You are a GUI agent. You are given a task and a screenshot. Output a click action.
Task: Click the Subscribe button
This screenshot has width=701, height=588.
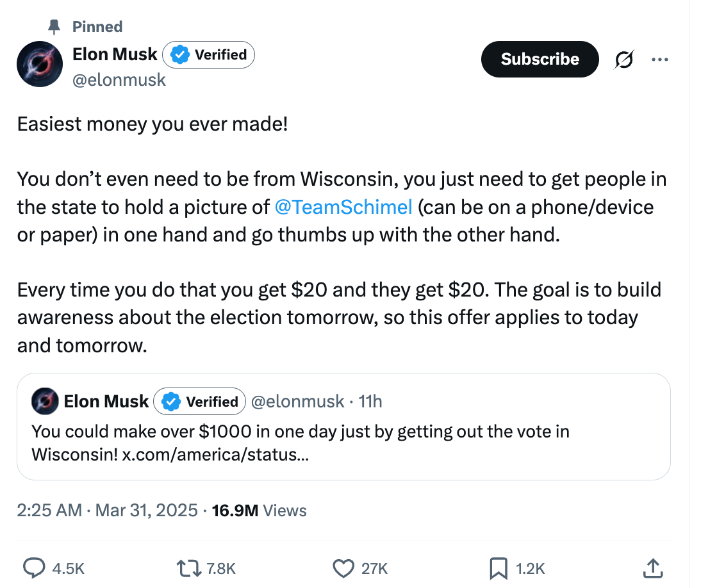(x=540, y=60)
